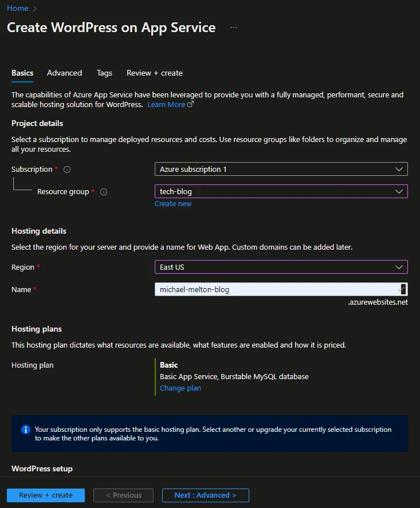
Task: Click the Previous button
Action: [x=123, y=495]
